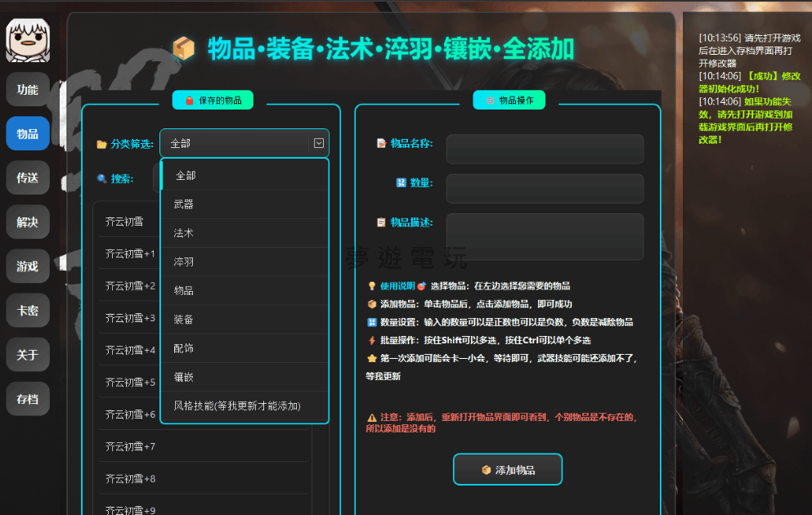Viewport: 812px width, 515px height.
Task: Open the 卡密 sidebar tab
Action: (28, 311)
